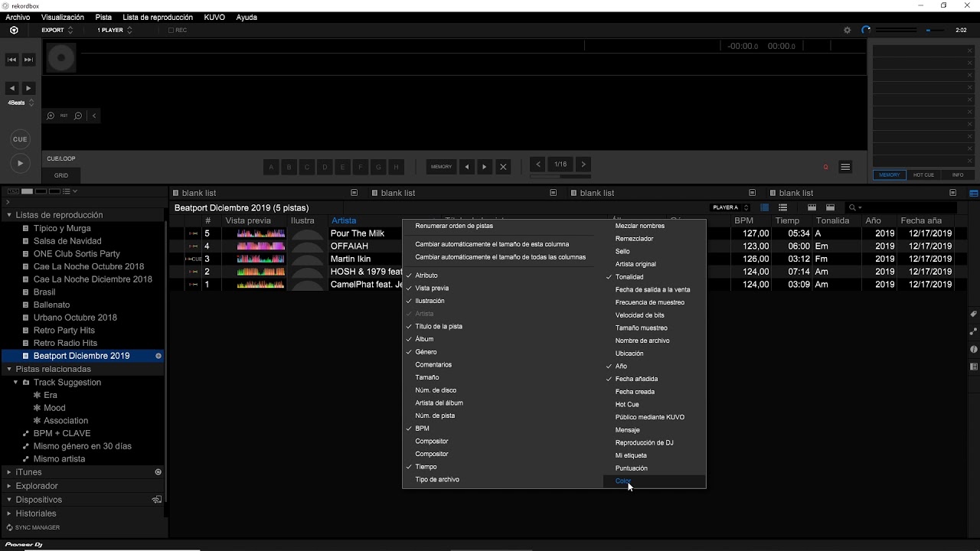Uncheck the BPM column option
This screenshot has height=551, width=980.
pos(422,429)
